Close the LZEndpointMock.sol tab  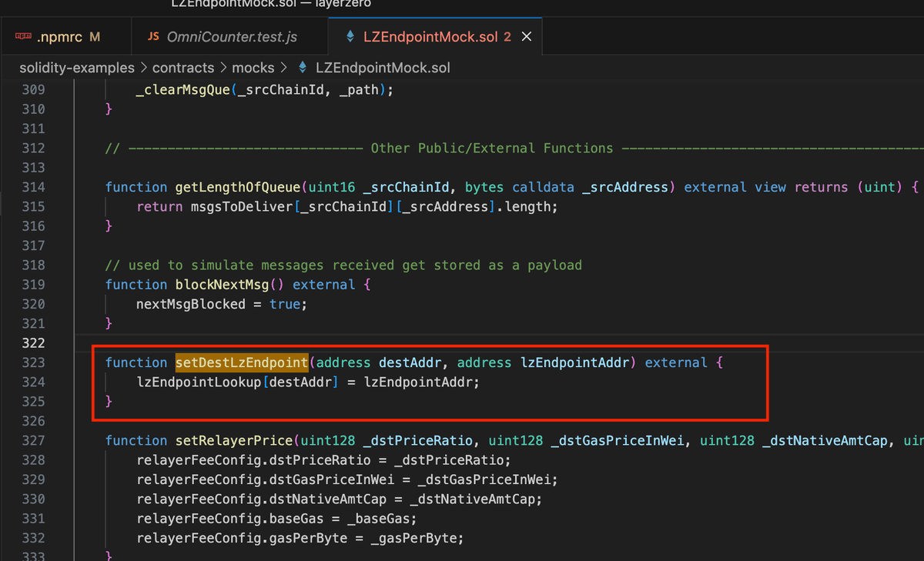(527, 36)
